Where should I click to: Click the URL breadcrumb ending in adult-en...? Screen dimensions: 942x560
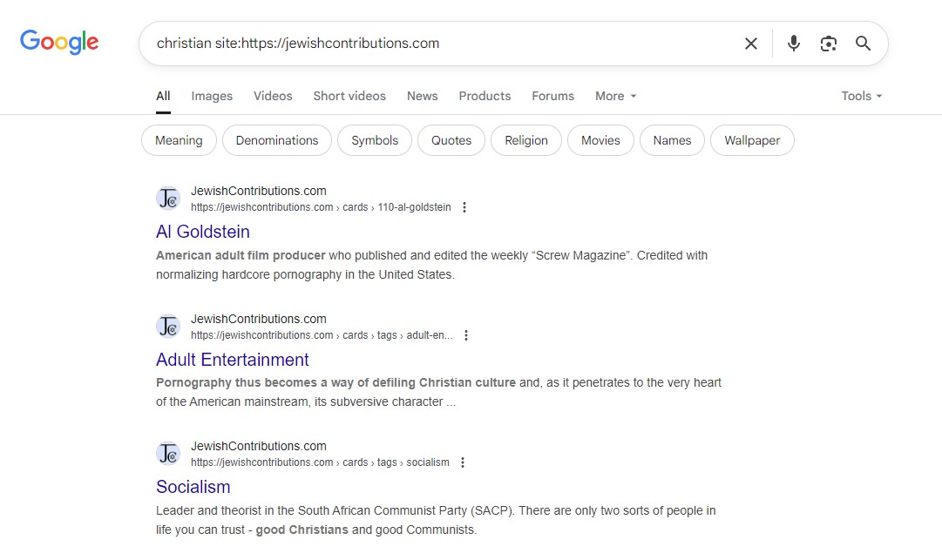(322, 335)
